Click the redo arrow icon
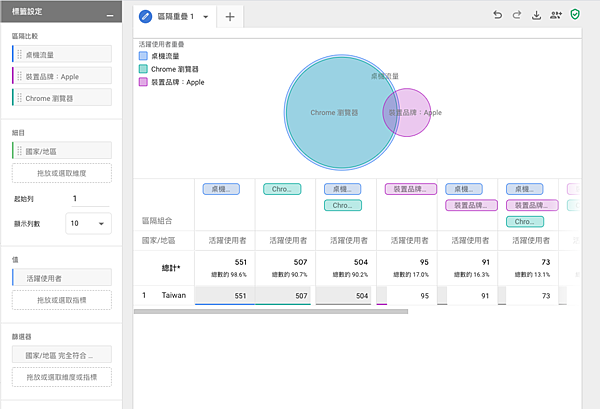Viewport: 600px width, 409px height. [517, 15]
